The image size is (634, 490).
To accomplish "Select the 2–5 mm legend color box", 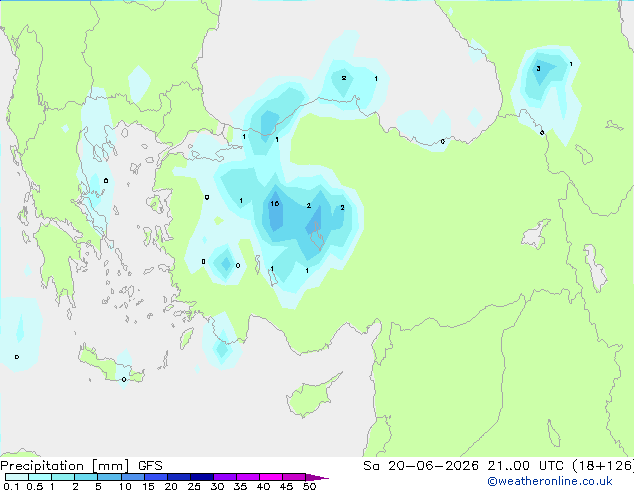I will 86,477.
